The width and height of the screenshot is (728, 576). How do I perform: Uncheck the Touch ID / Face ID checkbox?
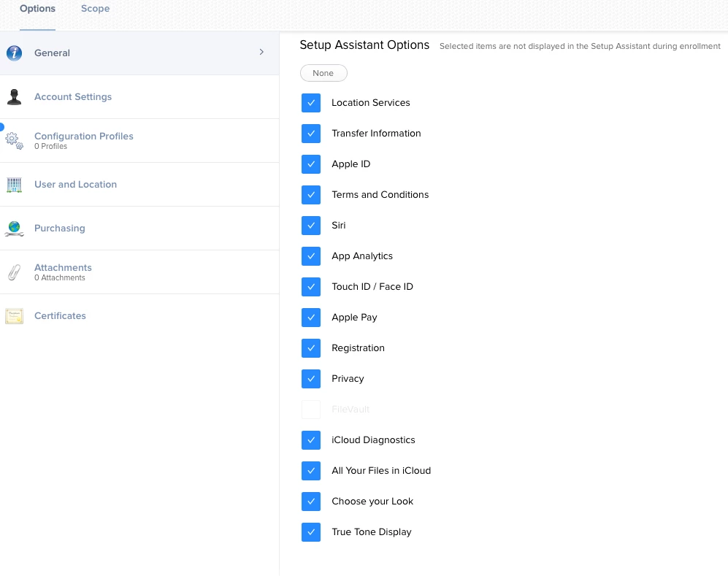coord(311,287)
